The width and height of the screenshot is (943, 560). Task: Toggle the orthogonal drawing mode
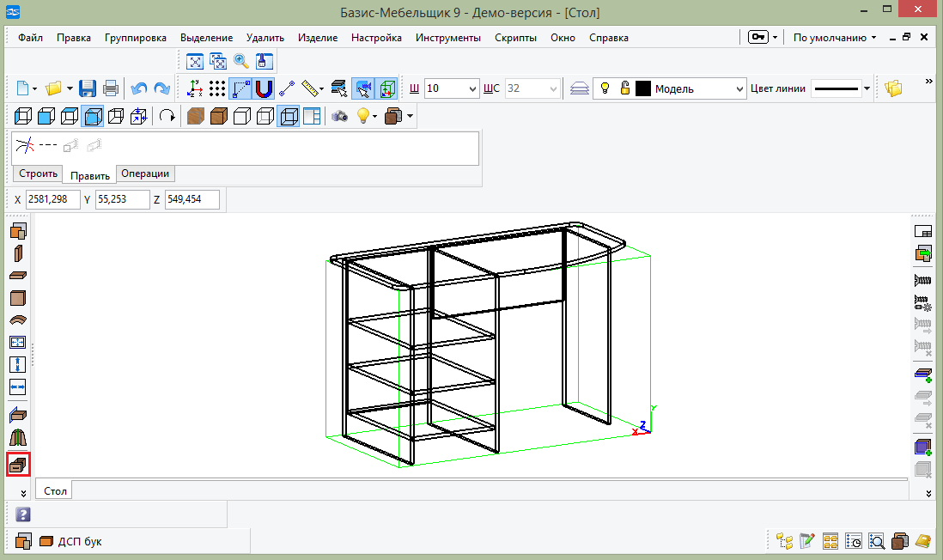(x=240, y=88)
